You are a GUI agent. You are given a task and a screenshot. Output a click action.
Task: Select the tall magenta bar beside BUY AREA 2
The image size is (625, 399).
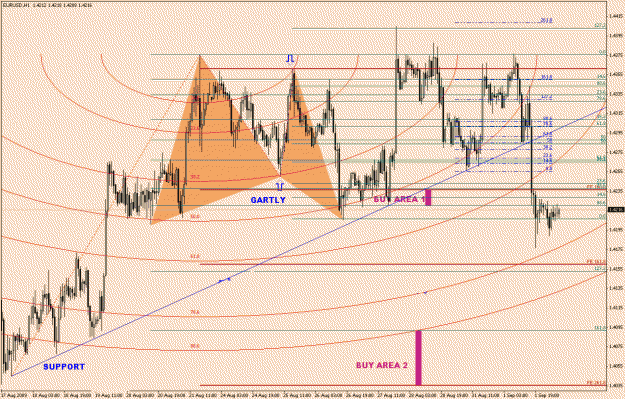click(418, 358)
